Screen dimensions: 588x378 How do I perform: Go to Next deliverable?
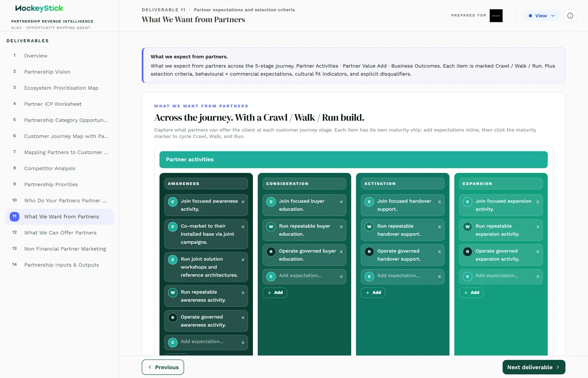coord(534,367)
